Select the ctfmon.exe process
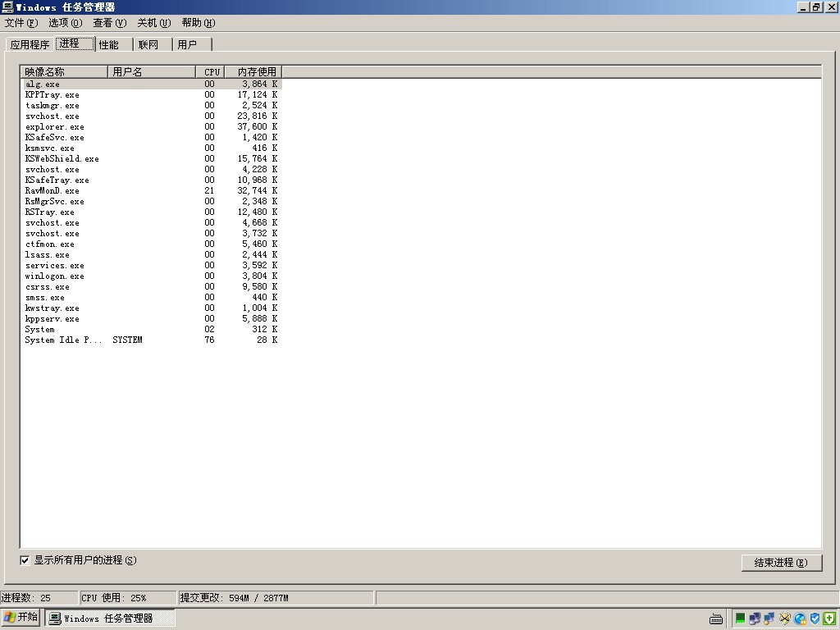Image resolution: width=840 pixels, height=630 pixels. tap(152, 244)
